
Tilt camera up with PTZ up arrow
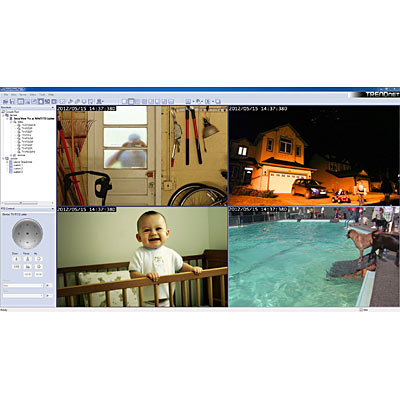pos(27,224)
